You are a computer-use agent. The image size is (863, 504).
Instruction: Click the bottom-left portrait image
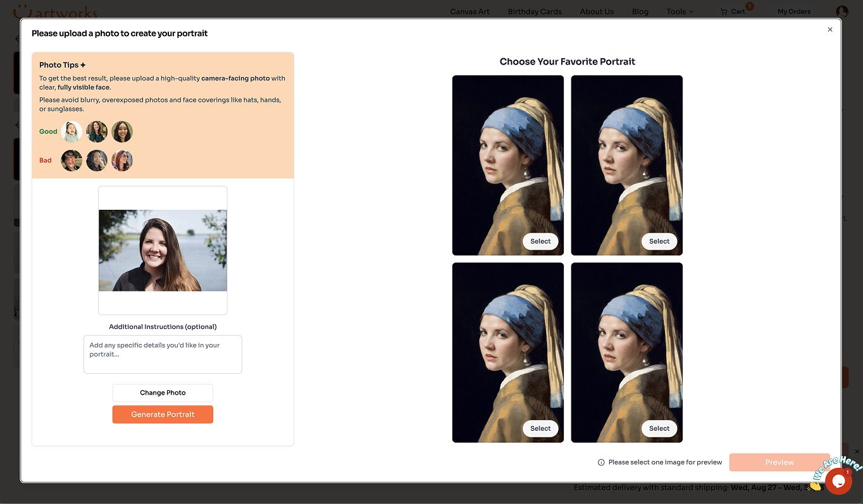tap(508, 352)
